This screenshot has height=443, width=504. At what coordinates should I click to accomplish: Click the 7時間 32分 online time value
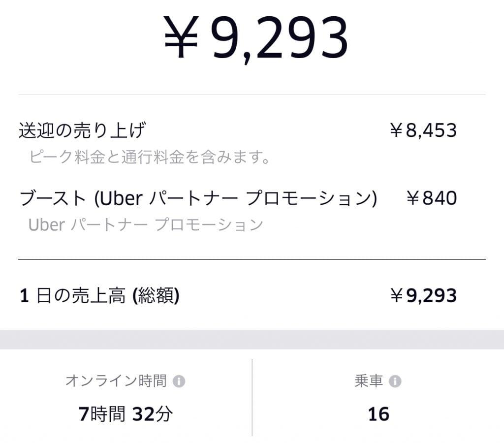point(126,414)
